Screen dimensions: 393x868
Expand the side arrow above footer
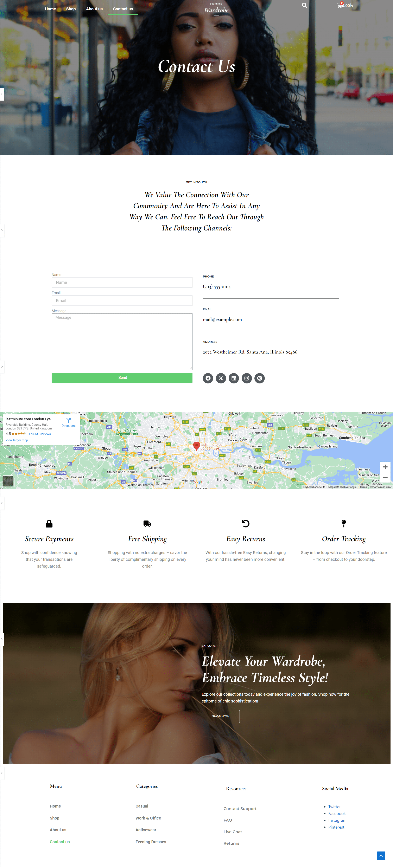2,773
